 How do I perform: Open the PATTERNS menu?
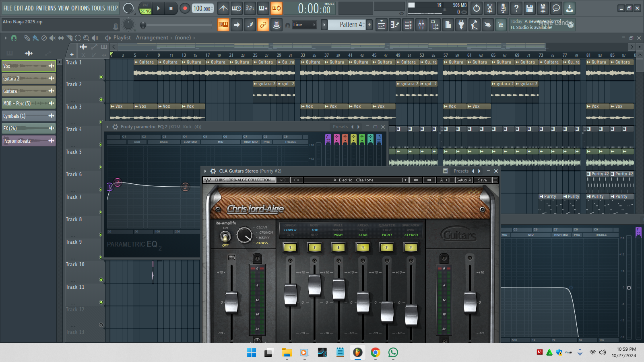(46, 8)
